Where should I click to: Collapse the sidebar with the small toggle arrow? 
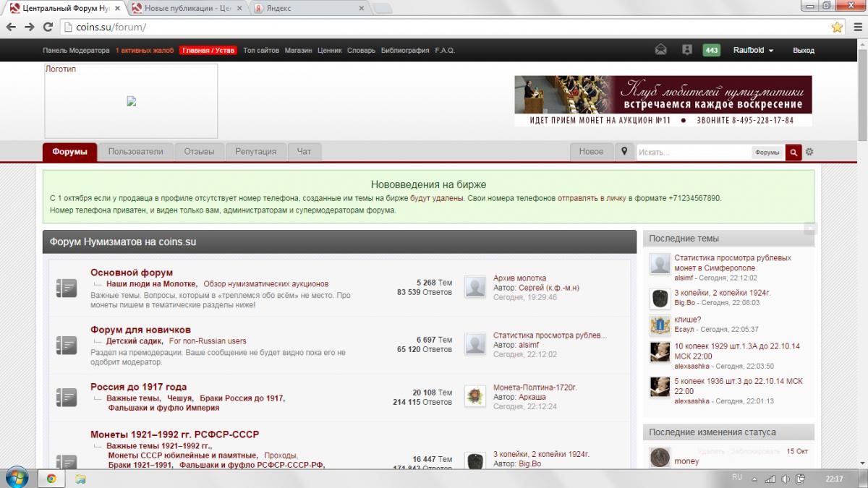point(810,228)
